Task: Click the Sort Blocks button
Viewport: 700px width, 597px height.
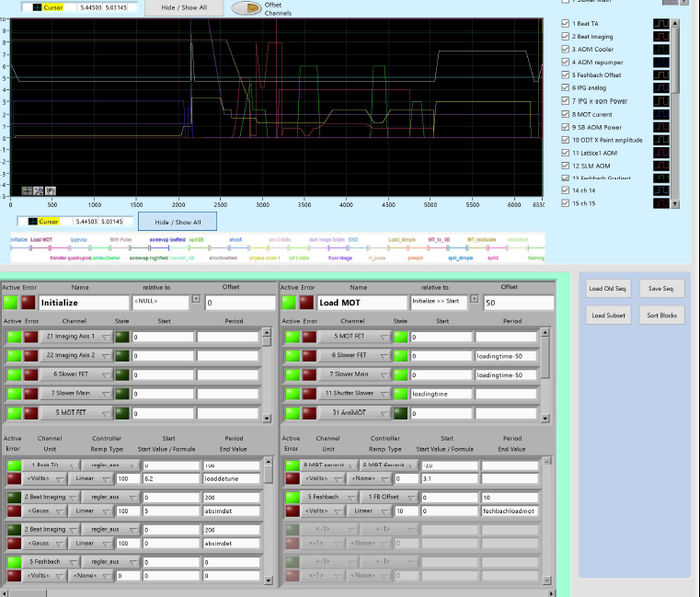Action: 661,316
